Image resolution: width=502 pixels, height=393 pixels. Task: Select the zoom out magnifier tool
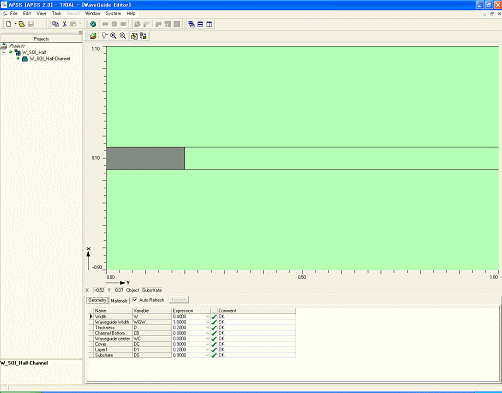pos(123,36)
